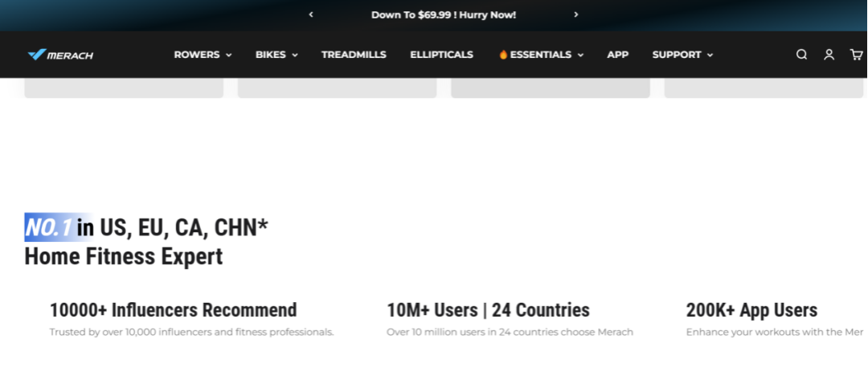868x376 pixels.
Task: Click '10000+ Influencers Recommend' heading
Action: click(174, 309)
